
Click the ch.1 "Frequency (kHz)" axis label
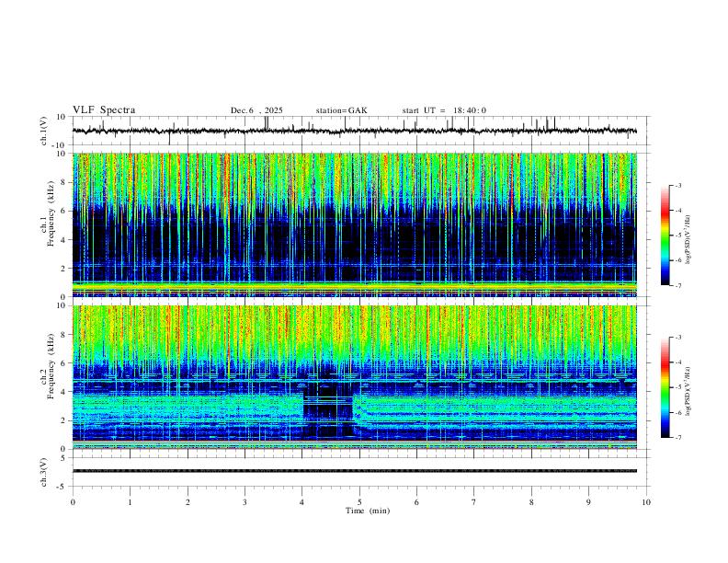click(x=51, y=215)
